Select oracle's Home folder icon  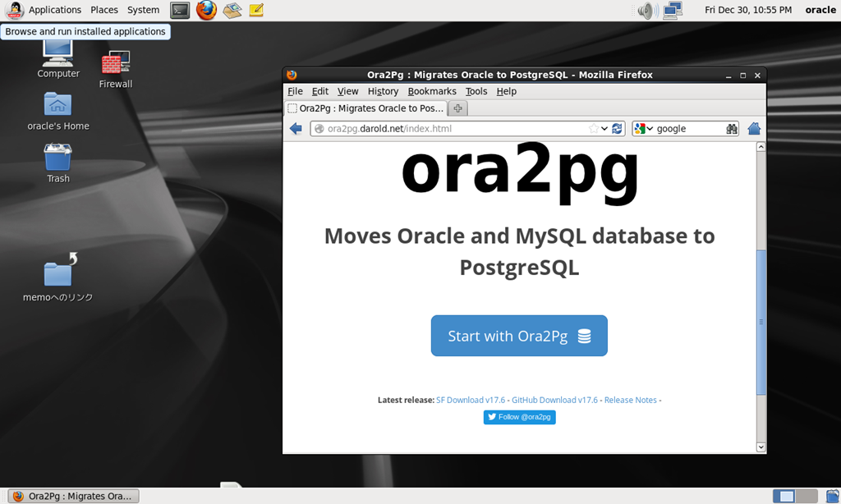pyautogui.click(x=58, y=112)
